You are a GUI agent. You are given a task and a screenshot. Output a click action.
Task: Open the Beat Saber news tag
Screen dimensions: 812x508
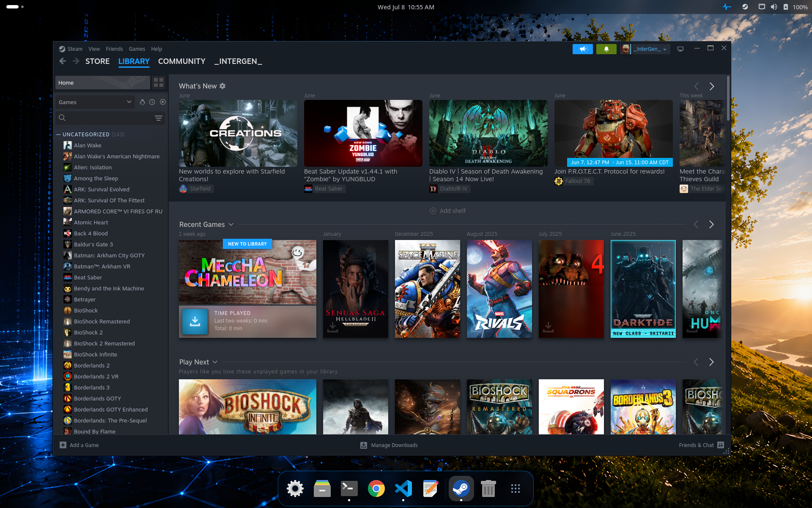point(325,189)
